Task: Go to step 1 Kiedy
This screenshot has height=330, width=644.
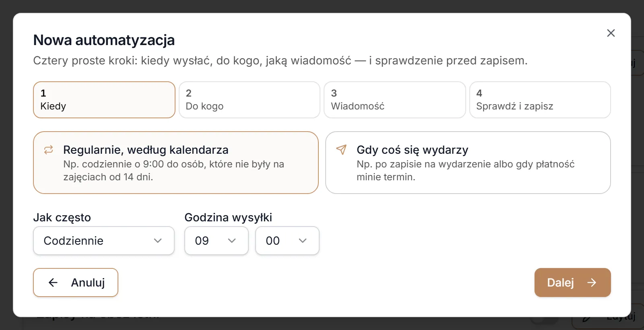Action: (x=104, y=100)
